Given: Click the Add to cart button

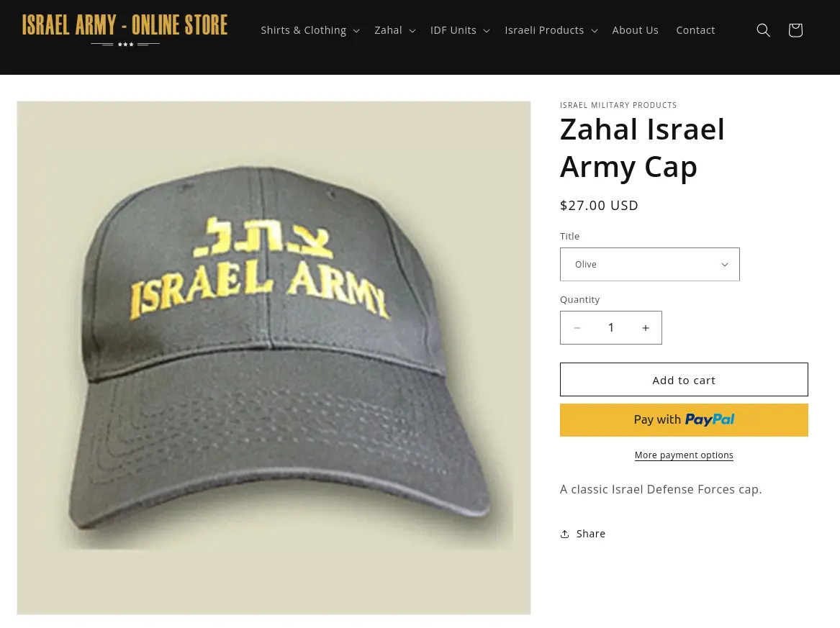Looking at the screenshot, I should point(684,380).
